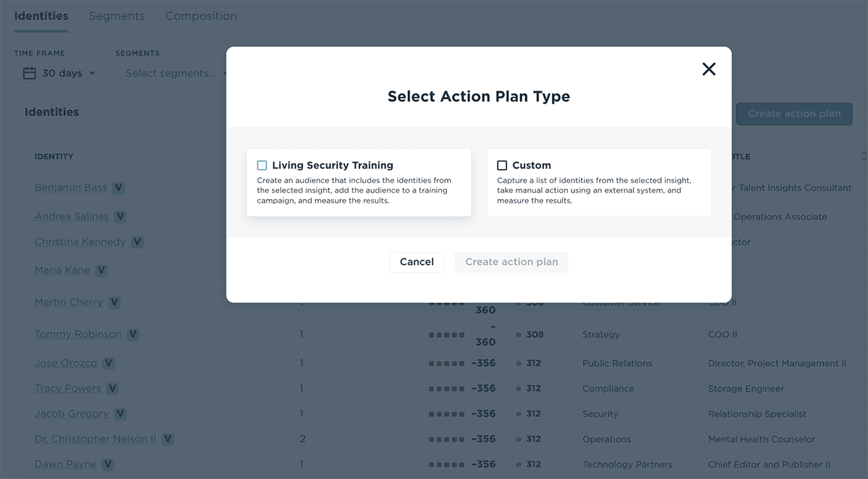The image size is (868, 479).
Task: Open the 30 days time frame dropdown
Action: pos(59,73)
